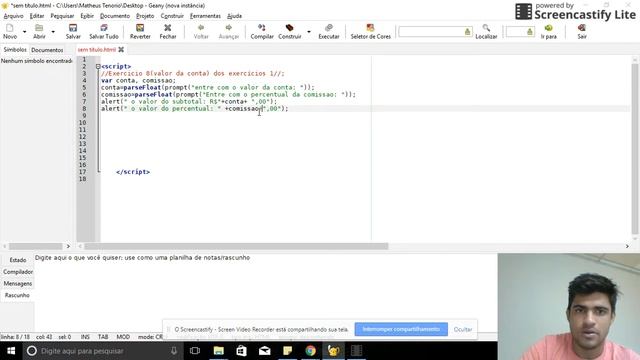The width and height of the screenshot is (640, 360).
Task: Close the sem título.html tab
Action: click(121, 49)
